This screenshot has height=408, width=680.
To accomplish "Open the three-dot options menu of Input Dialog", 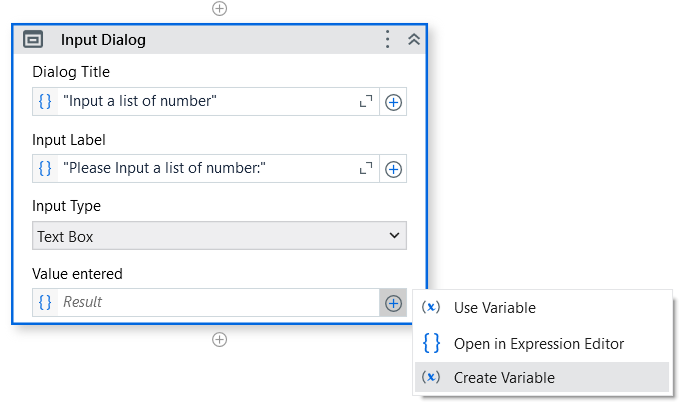I will click(x=388, y=39).
